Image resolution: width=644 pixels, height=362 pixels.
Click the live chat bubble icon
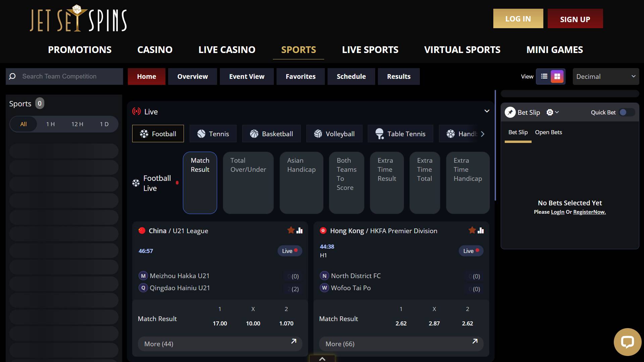point(627,342)
